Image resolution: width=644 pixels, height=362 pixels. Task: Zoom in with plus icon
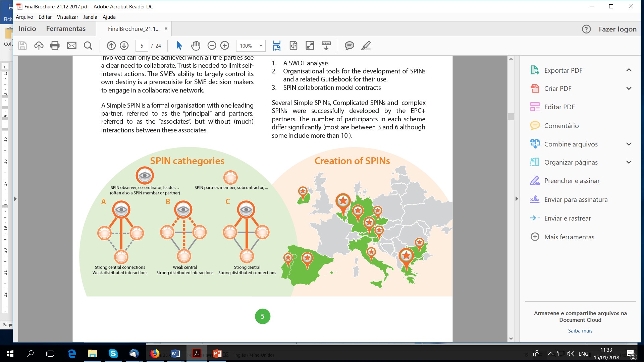click(225, 46)
